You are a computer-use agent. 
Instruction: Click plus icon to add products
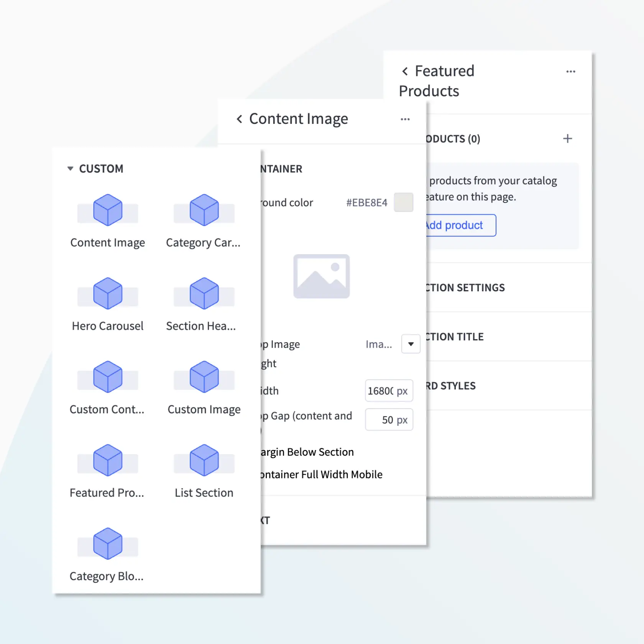tap(567, 139)
